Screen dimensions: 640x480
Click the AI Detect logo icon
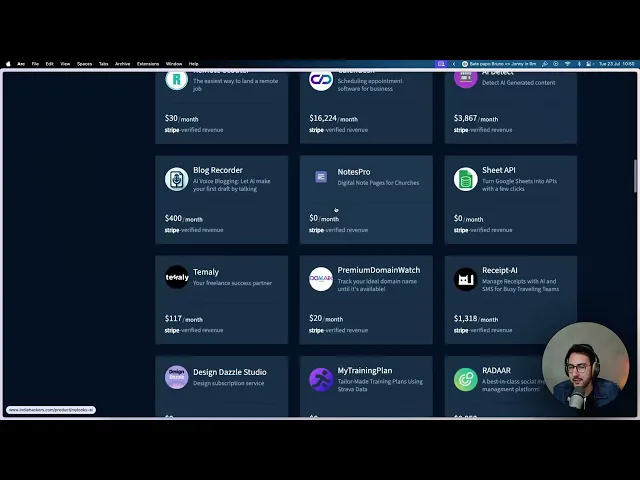tap(466, 78)
